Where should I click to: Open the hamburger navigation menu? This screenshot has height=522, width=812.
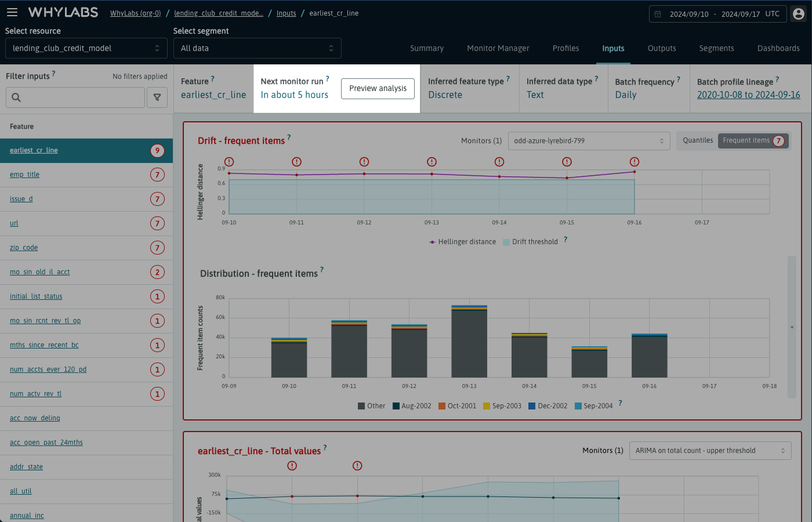coord(12,12)
